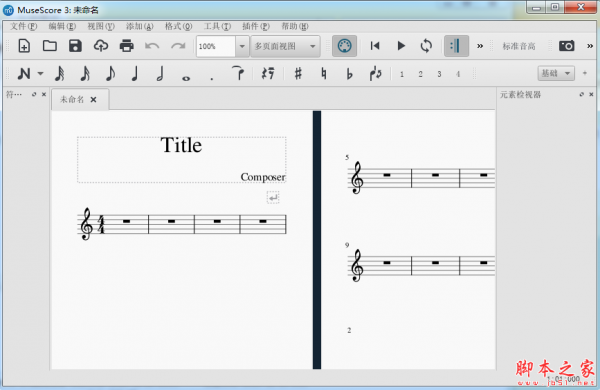Open the 100% zoom level dropdown
The height and width of the screenshot is (390, 600).
point(242,46)
